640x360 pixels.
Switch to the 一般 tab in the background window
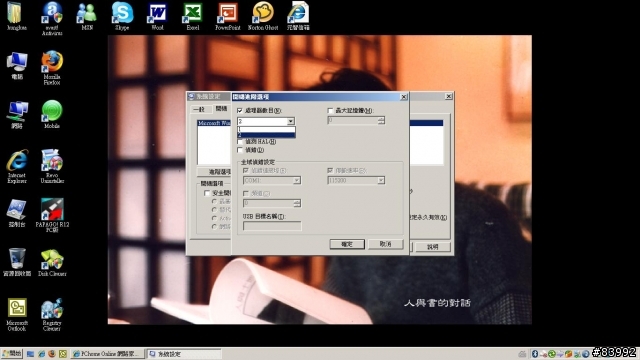199,109
